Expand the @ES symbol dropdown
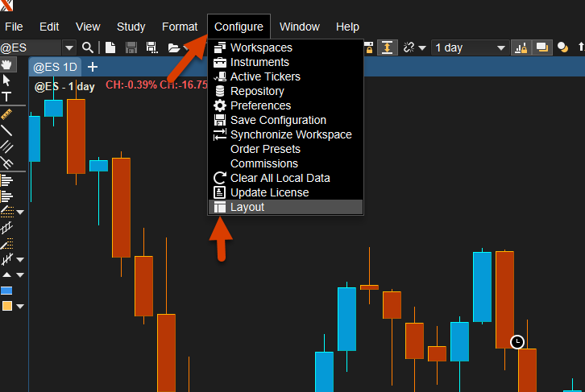 [69, 48]
